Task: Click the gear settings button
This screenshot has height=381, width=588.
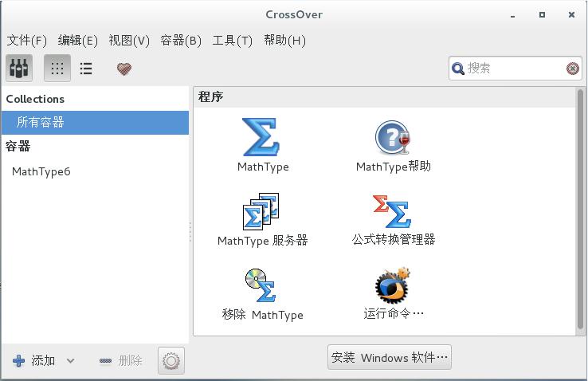Action: [x=171, y=361]
